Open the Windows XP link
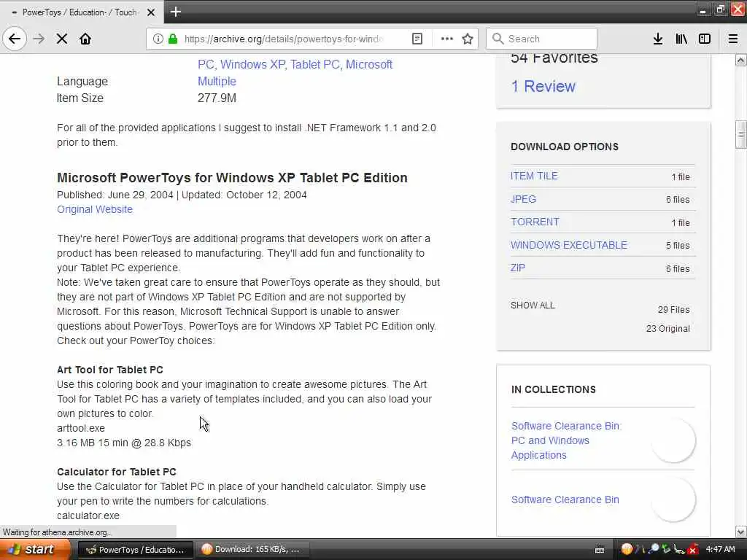Screen dimensions: 747x560 tap(252, 64)
